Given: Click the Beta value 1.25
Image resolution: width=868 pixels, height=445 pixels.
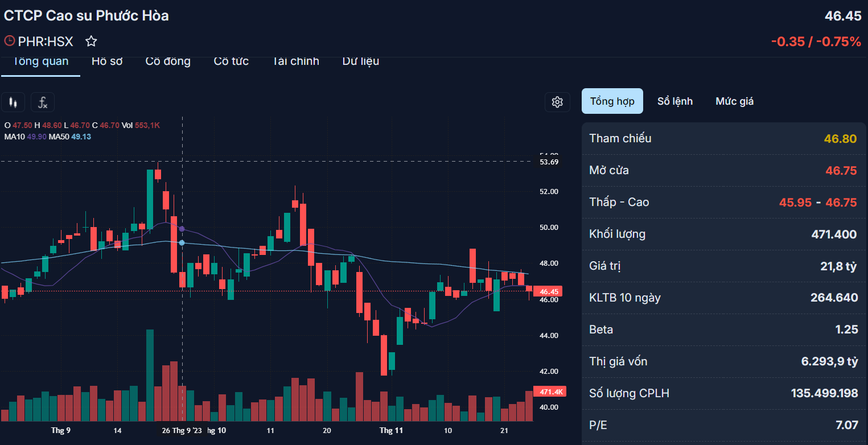Looking at the screenshot, I should click(x=847, y=330).
